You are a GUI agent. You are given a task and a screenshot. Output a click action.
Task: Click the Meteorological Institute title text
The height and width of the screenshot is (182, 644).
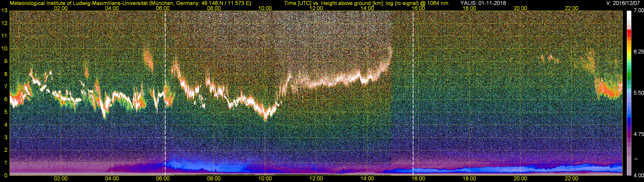tap(131, 3)
